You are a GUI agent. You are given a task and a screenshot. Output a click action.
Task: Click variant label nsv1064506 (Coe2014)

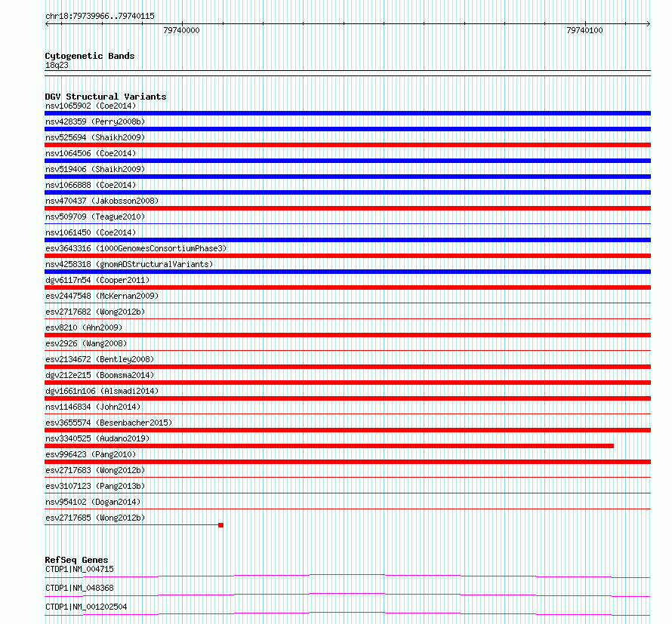pos(91,153)
